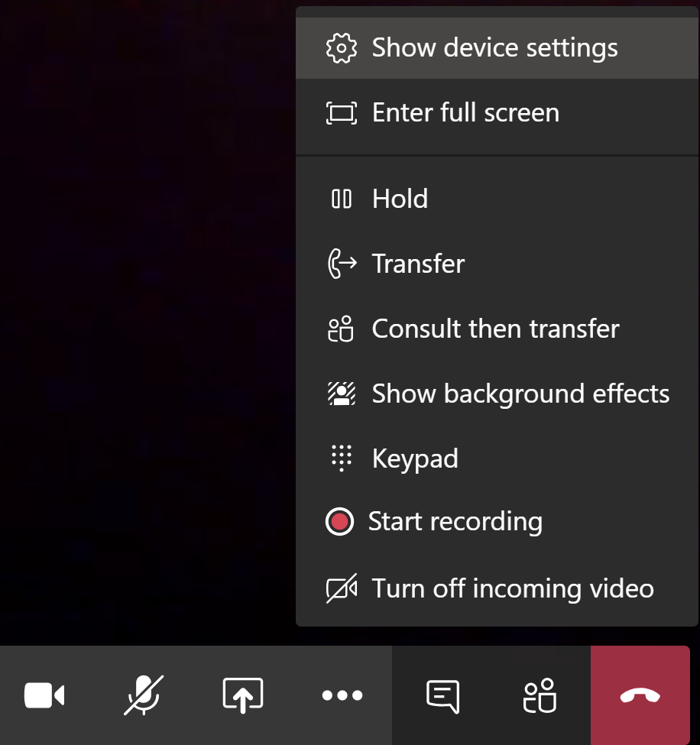The image size is (700, 745).
Task: Select the Transfer option
Action: (418, 264)
